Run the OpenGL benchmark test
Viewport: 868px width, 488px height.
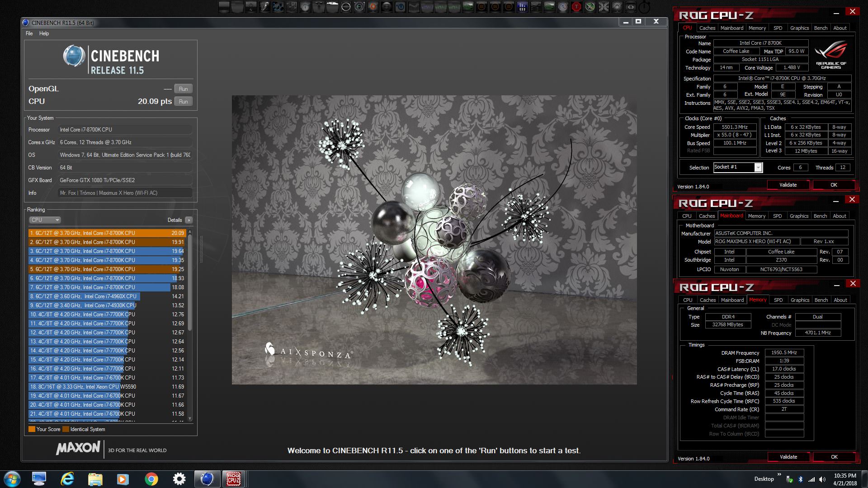[183, 89]
